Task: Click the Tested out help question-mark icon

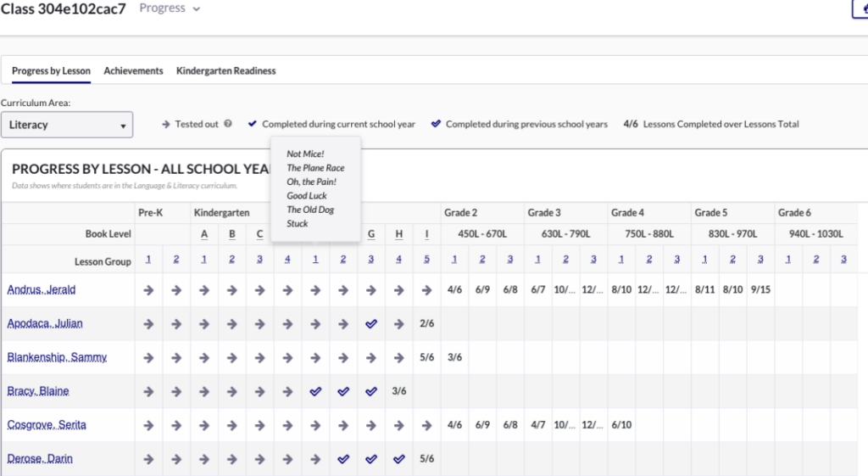Action: coord(228,124)
